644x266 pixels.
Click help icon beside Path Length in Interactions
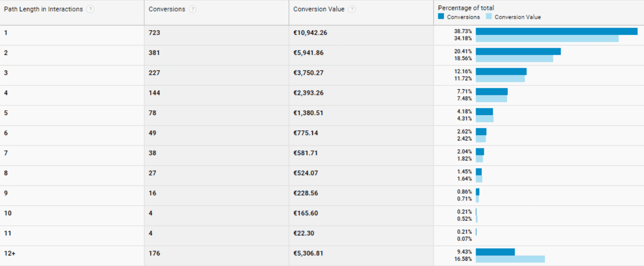(x=90, y=9)
